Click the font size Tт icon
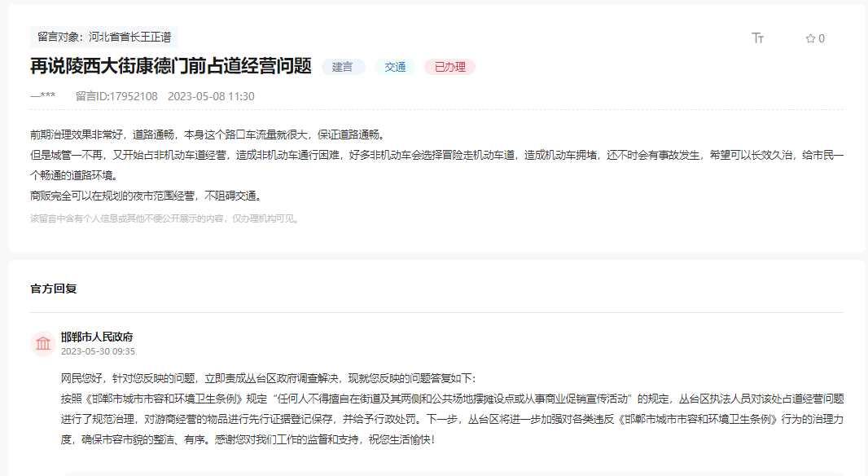 click(x=757, y=38)
